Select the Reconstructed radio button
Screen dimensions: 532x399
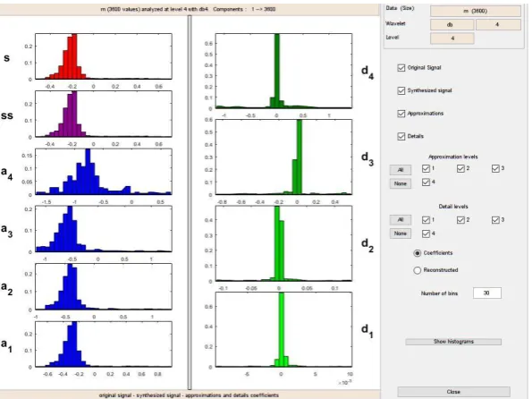417,270
